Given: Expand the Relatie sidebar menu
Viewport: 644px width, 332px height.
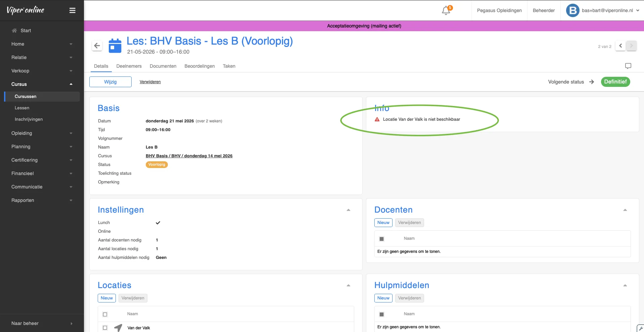Looking at the screenshot, I should coord(42,57).
